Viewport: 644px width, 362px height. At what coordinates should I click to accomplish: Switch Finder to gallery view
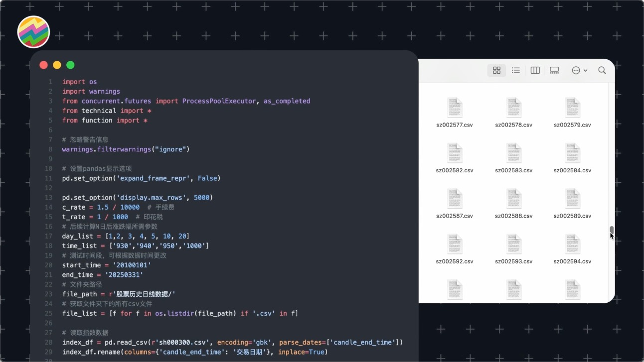click(x=554, y=71)
